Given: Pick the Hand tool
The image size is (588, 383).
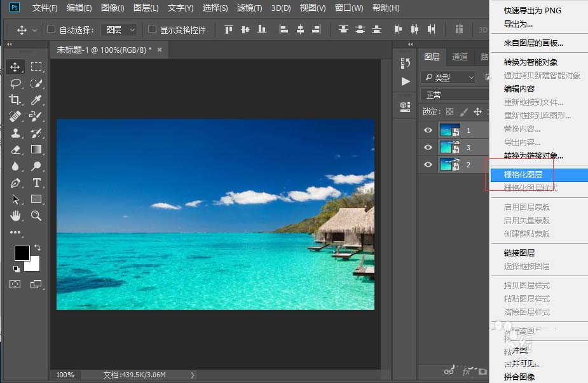Looking at the screenshot, I should click(15, 216).
